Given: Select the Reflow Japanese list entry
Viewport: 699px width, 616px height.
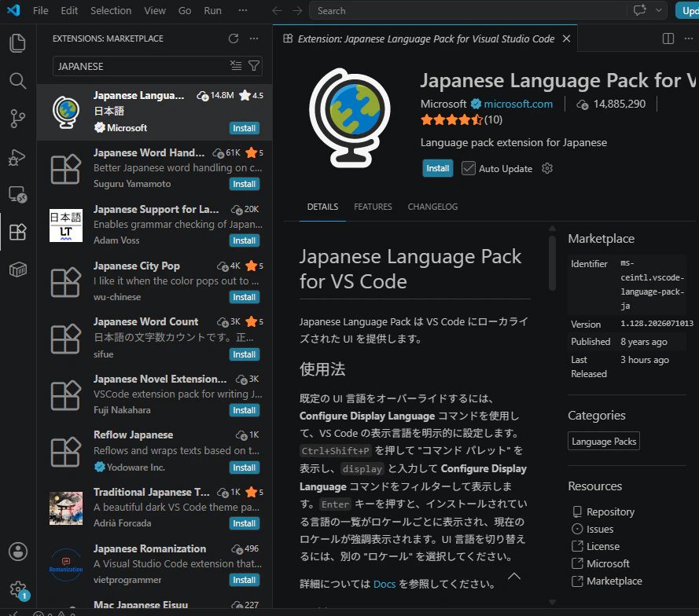Looking at the screenshot, I should 155,451.
